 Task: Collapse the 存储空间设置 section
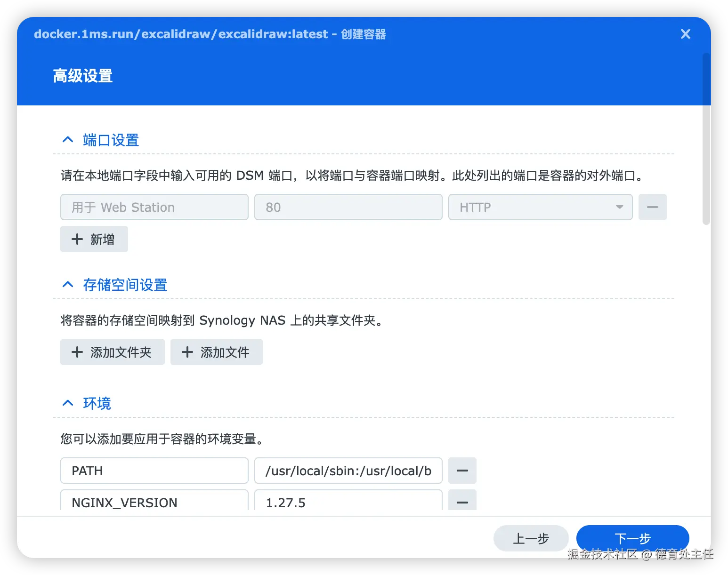(x=68, y=285)
